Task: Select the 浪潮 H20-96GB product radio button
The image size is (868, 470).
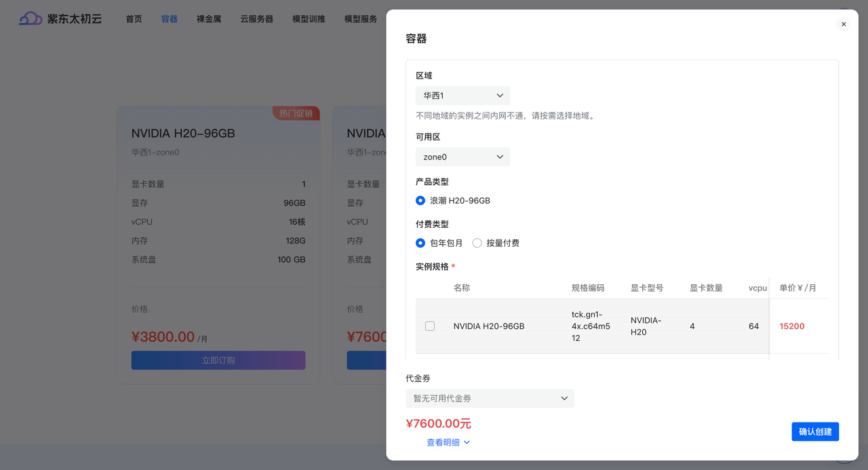Action: point(420,200)
